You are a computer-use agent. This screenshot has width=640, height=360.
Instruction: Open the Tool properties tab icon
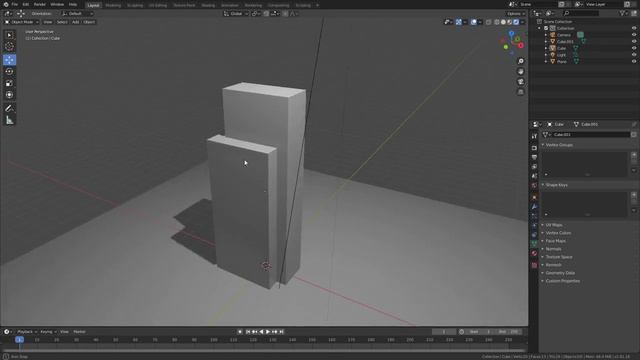[534, 136]
